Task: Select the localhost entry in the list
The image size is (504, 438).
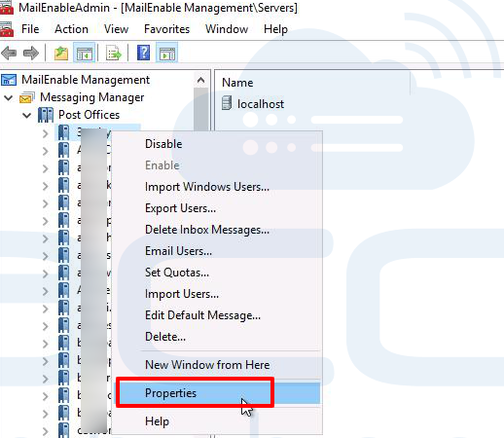Action: (x=261, y=104)
